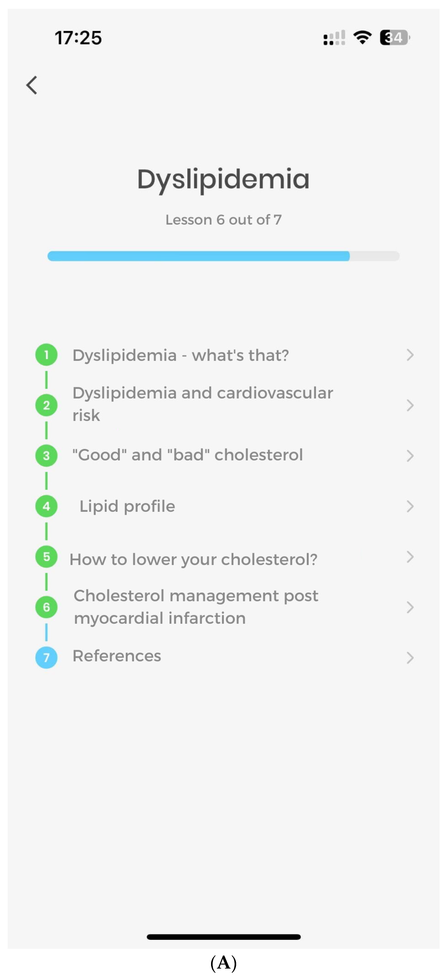Open lesson How to lower your cholesterol?
The height and width of the screenshot is (980, 447).
point(193,559)
